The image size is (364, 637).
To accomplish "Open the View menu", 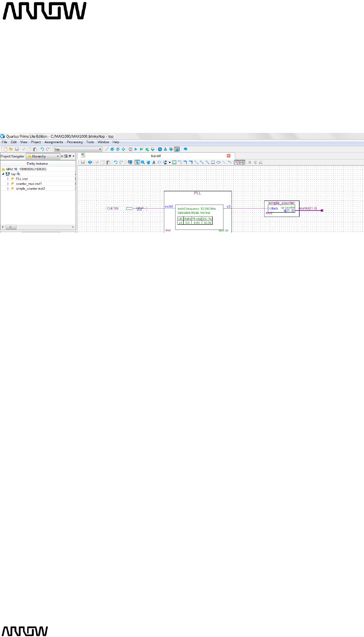I will coord(24,142).
